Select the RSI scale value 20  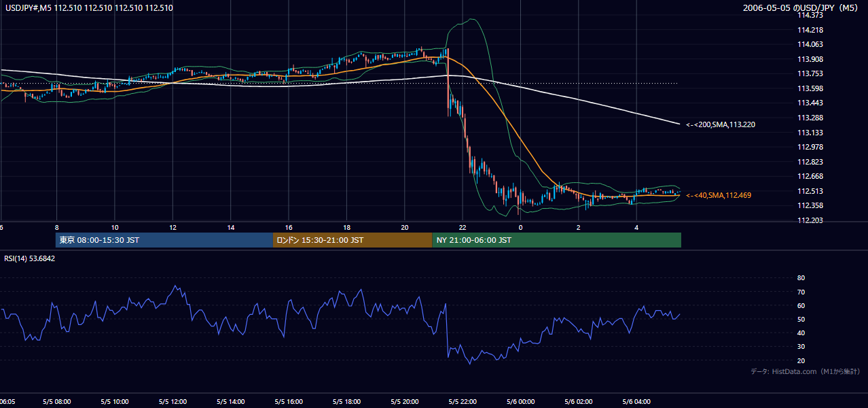801,360
